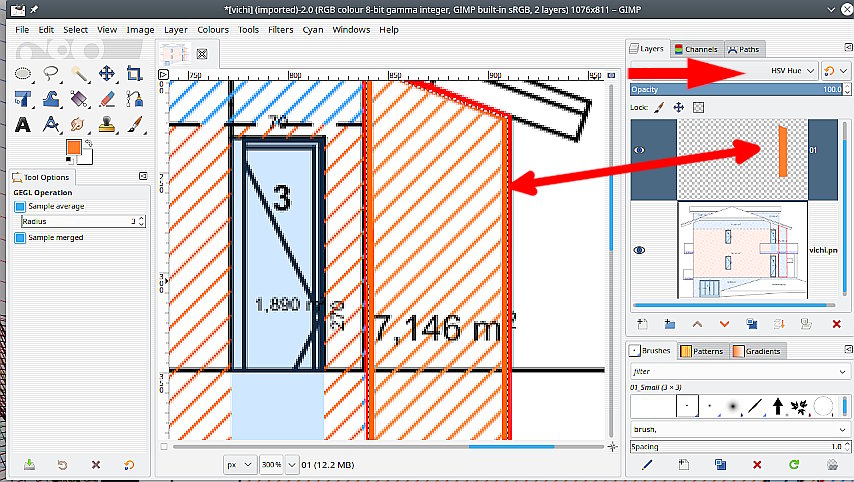The height and width of the screenshot is (482, 854).
Task: Select the vichi layer thumbnail
Action: pos(741,250)
